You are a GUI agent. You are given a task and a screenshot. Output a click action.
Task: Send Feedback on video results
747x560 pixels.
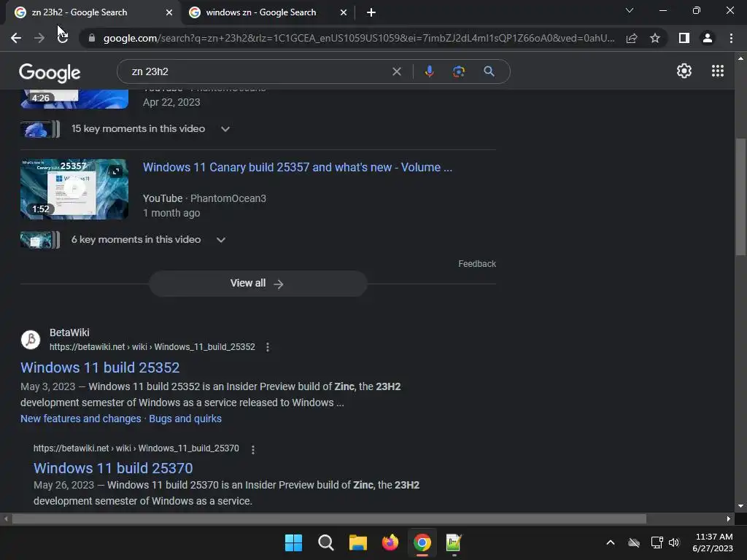477,264
